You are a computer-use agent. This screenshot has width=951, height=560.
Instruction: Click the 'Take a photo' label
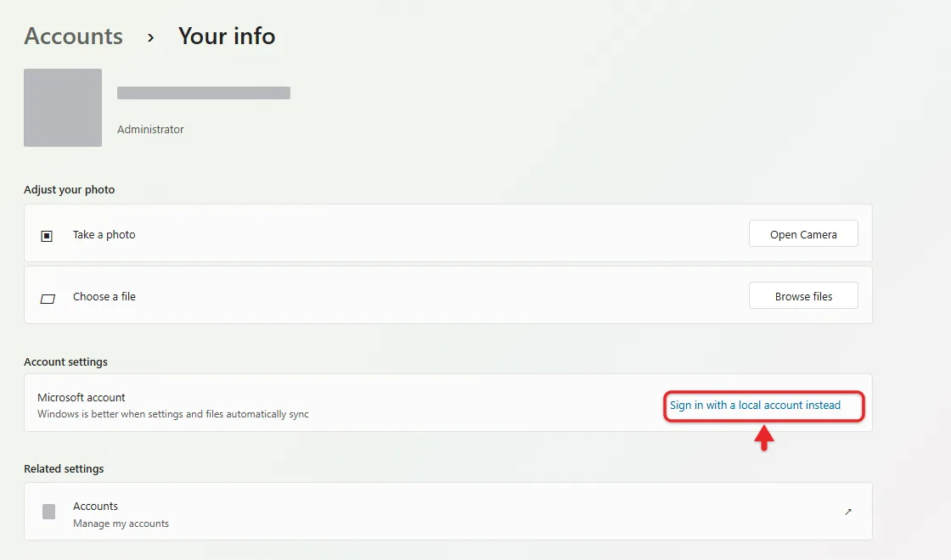coord(104,234)
